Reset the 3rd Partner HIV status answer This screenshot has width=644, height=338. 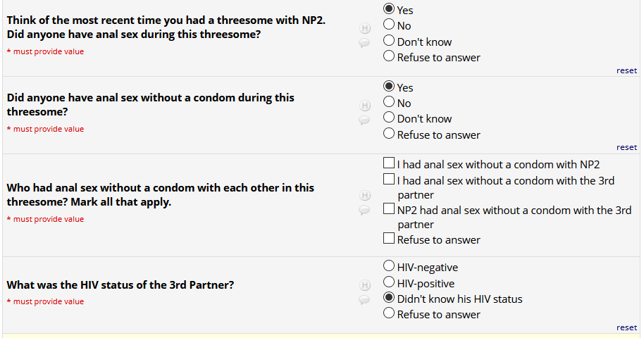(626, 327)
